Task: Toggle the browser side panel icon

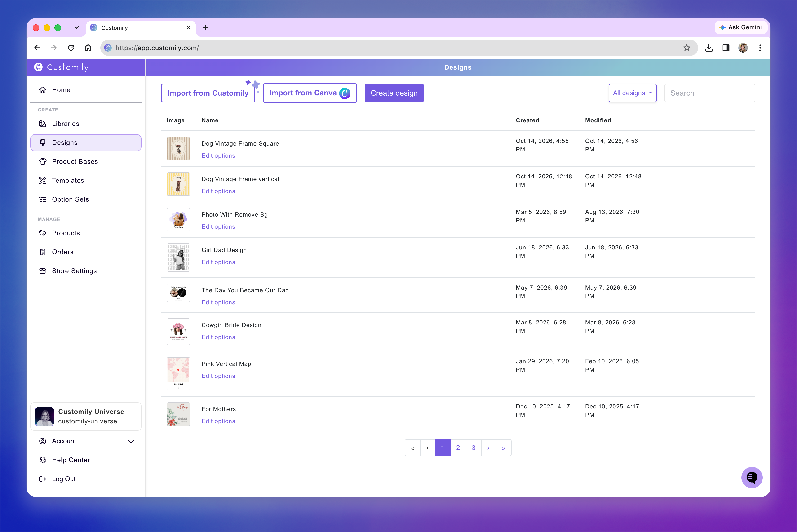Action: [726, 48]
